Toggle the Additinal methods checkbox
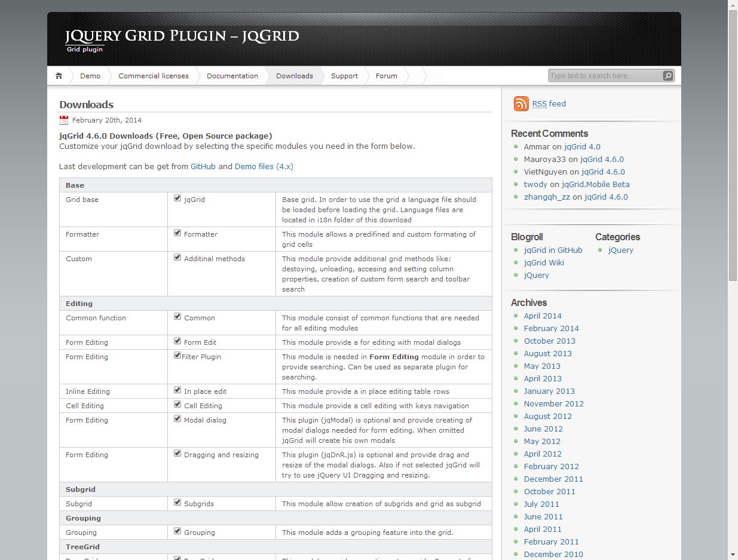The image size is (738, 560). [x=177, y=258]
